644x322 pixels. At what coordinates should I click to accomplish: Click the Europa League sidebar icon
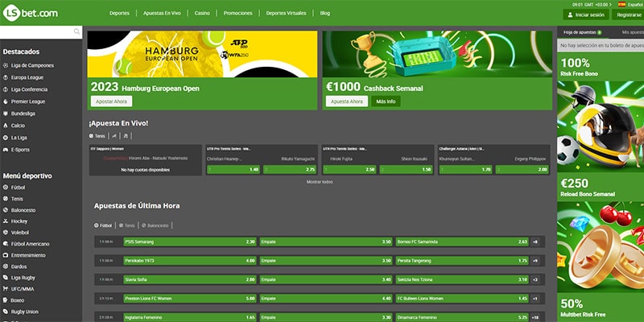pyautogui.click(x=6, y=77)
